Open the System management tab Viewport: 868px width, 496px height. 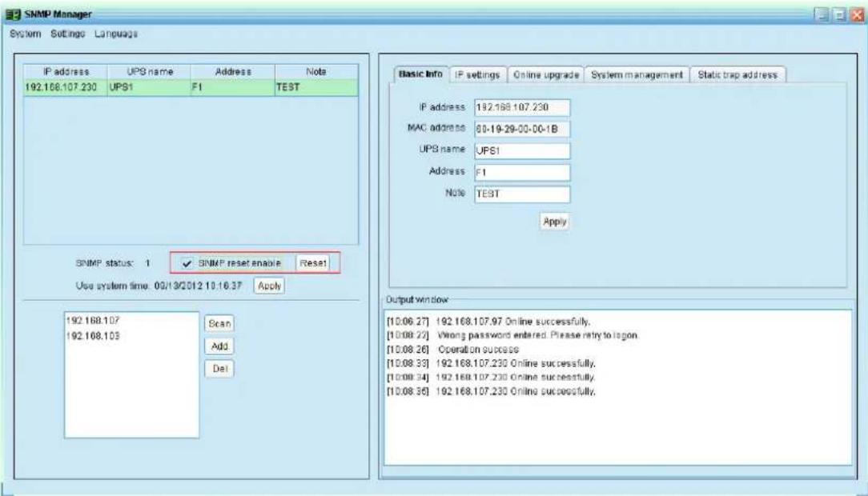pyautogui.click(x=637, y=74)
